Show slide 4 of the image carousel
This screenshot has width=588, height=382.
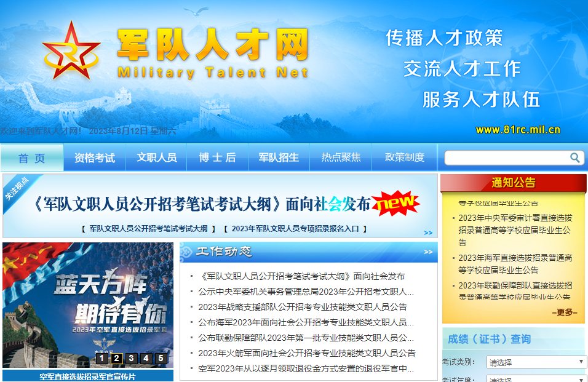point(146,359)
